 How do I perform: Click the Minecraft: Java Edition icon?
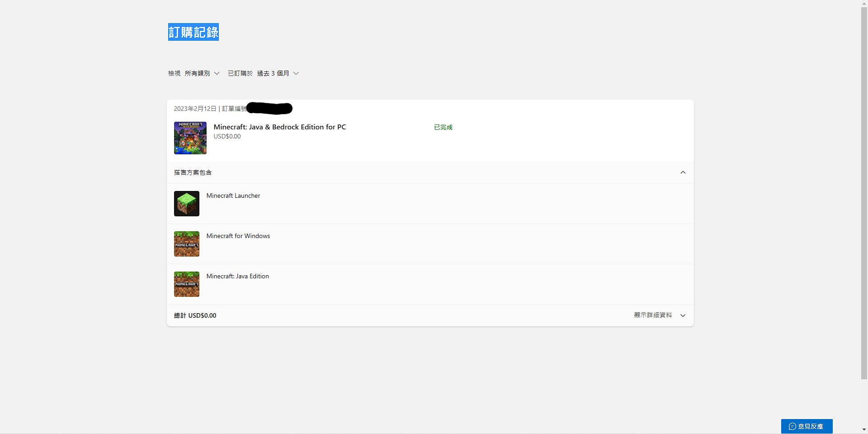coord(186,284)
